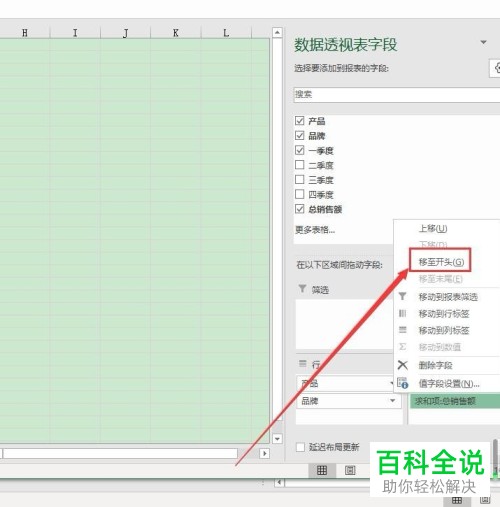
Task: Enable 延迟布局更新 checkbox
Action: click(x=300, y=447)
